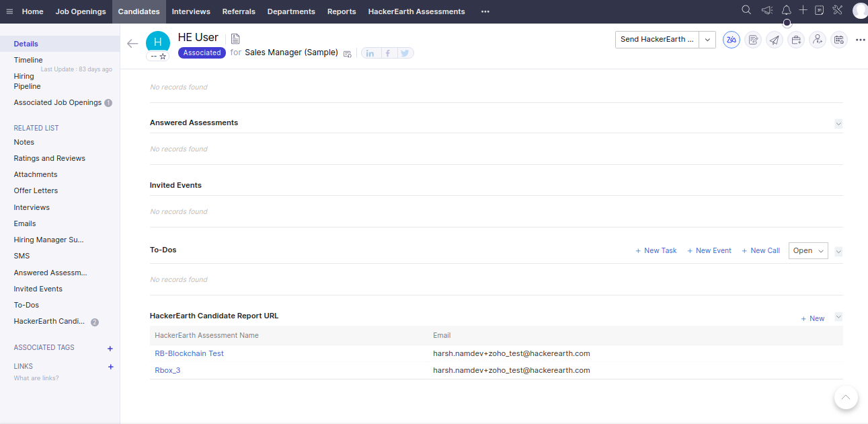Open the hamburger navigation menu
Screen dimensions: 868x424
coord(9,11)
